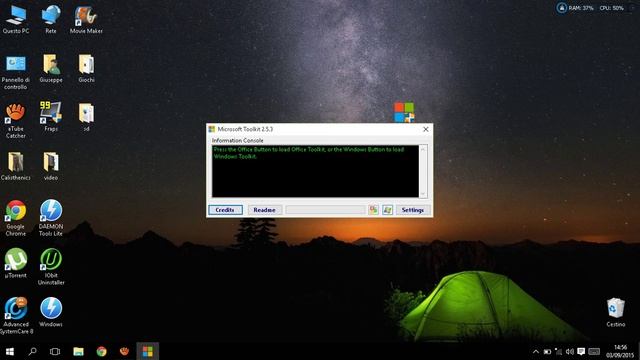Click inside the black Information Console text area
This screenshot has height=360, width=640.
(x=315, y=171)
